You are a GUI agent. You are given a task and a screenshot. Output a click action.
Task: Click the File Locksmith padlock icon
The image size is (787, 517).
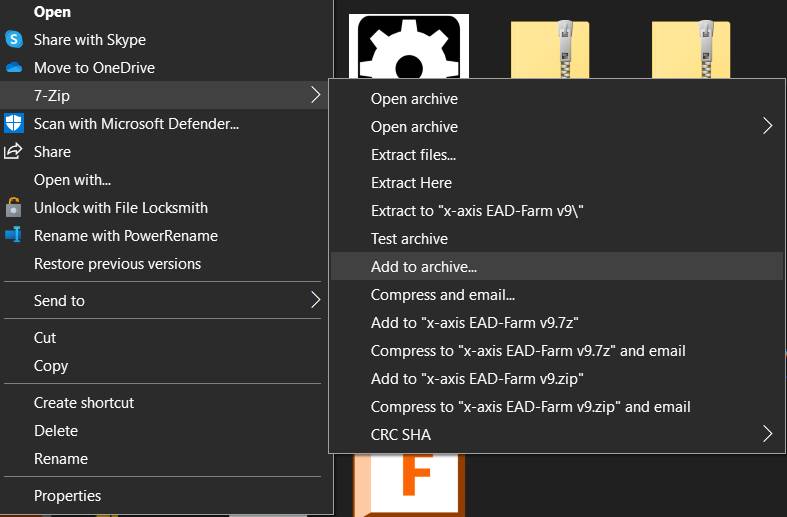click(x=14, y=207)
